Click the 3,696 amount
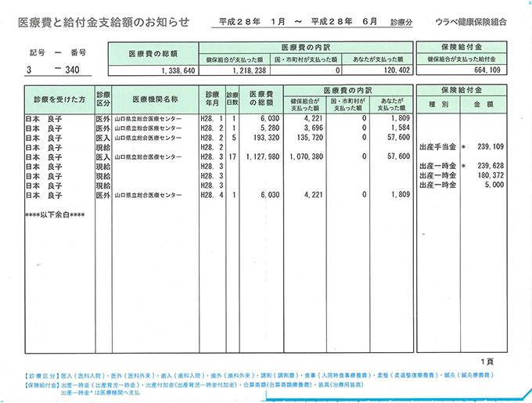This screenshot has width=532, height=403. 313,128
